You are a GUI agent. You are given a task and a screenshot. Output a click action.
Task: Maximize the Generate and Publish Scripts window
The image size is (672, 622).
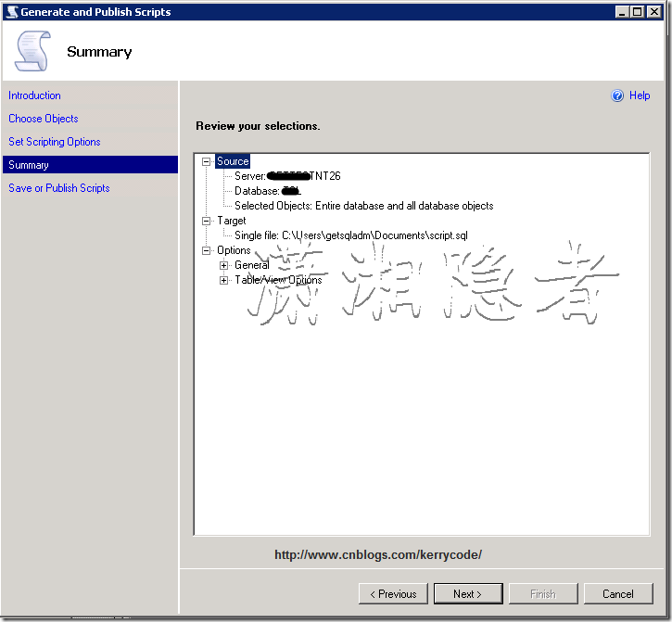(637, 12)
